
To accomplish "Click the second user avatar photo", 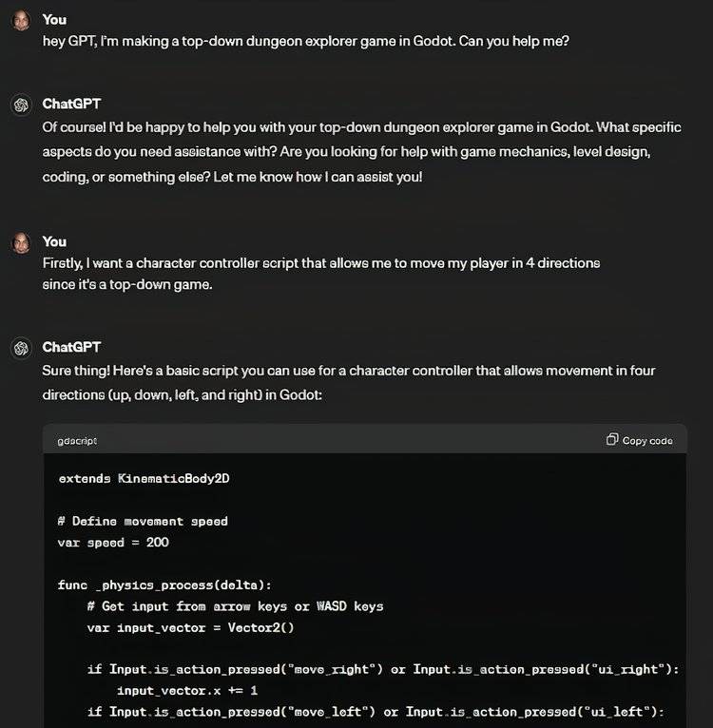I will point(21,242).
